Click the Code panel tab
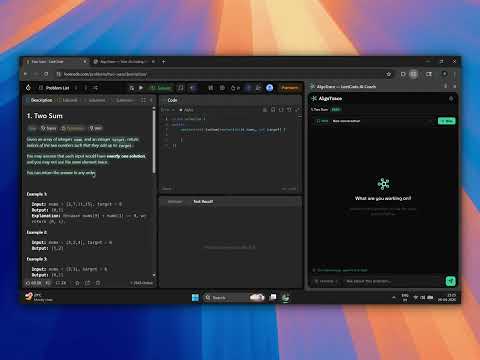480x360 pixels. [x=170, y=100]
